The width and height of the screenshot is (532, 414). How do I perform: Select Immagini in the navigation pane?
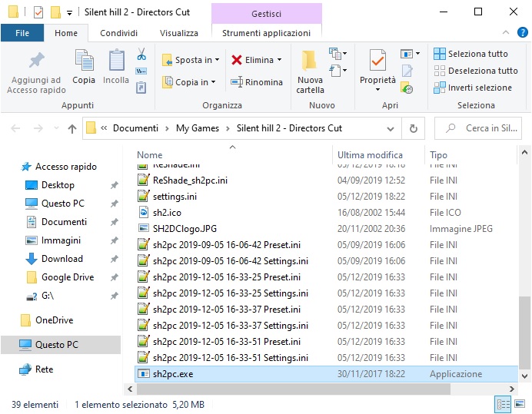click(61, 240)
